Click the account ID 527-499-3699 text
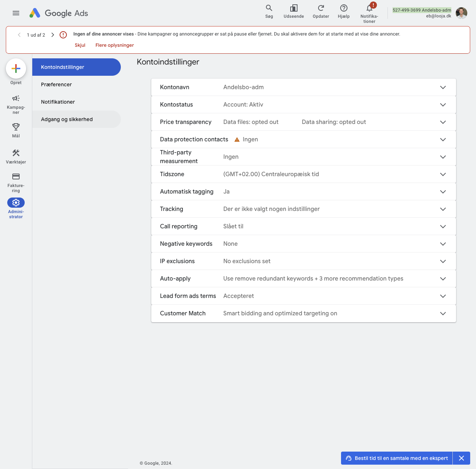 point(406,10)
